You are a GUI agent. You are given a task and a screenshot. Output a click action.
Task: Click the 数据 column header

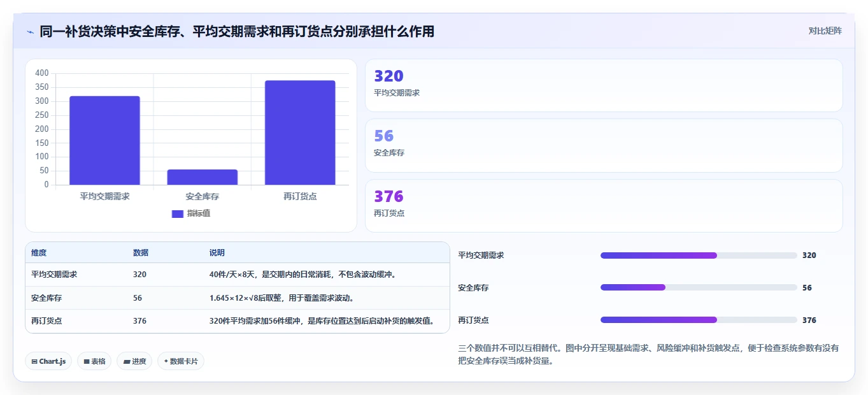[x=141, y=253]
